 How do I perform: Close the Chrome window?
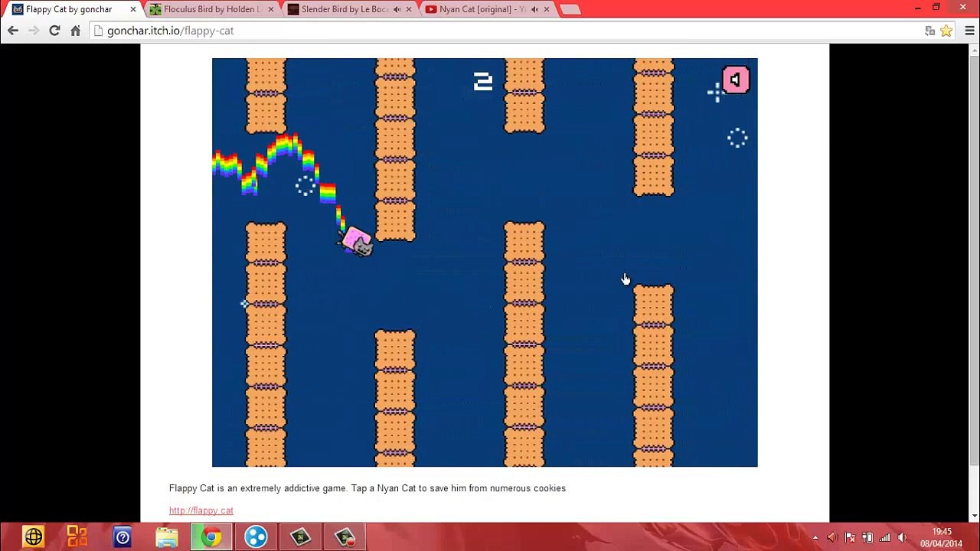[x=963, y=8]
